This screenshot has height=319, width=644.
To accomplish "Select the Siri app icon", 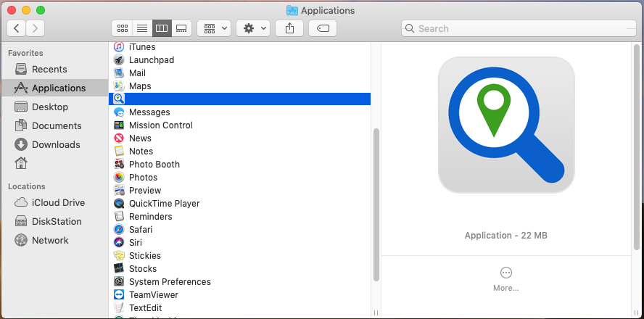I will pyautogui.click(x=119, y=243).
